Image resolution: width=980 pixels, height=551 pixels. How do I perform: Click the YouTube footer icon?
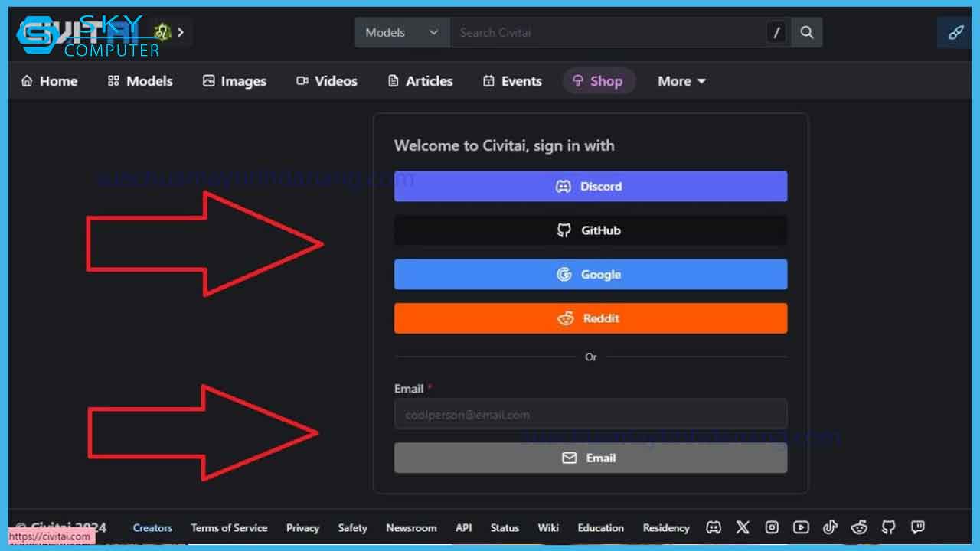801,527
